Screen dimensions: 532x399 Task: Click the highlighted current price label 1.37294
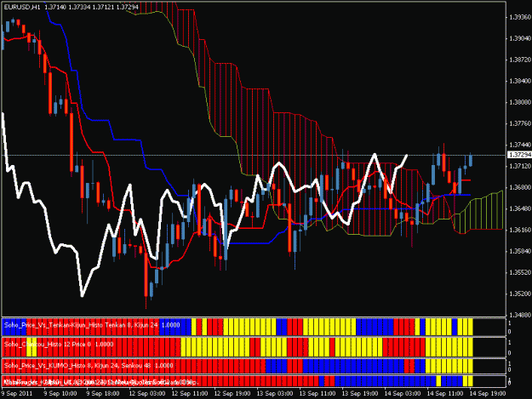pyautogui.click(x=520, y=155)
